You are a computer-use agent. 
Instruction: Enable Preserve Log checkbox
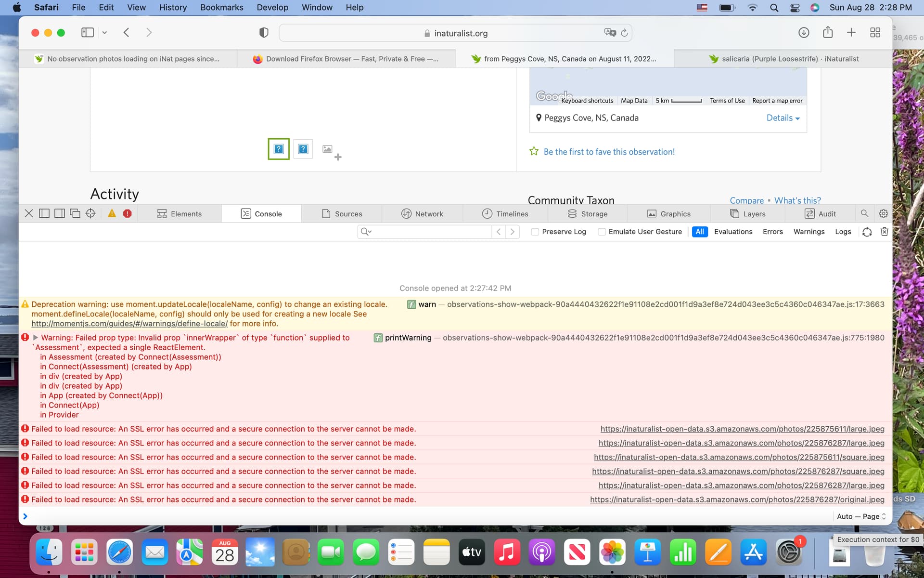[535, 232]
